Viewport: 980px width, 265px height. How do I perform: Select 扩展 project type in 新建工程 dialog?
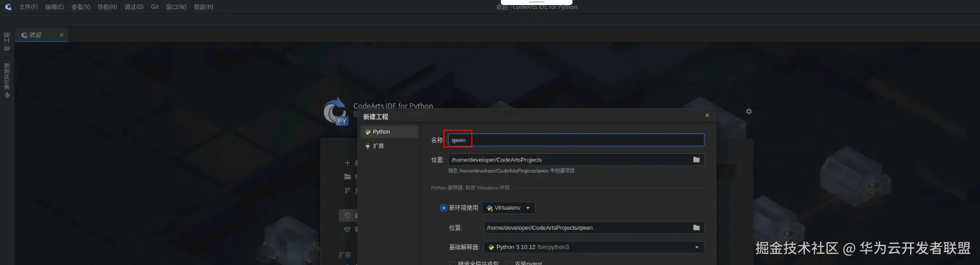point(389,146)
